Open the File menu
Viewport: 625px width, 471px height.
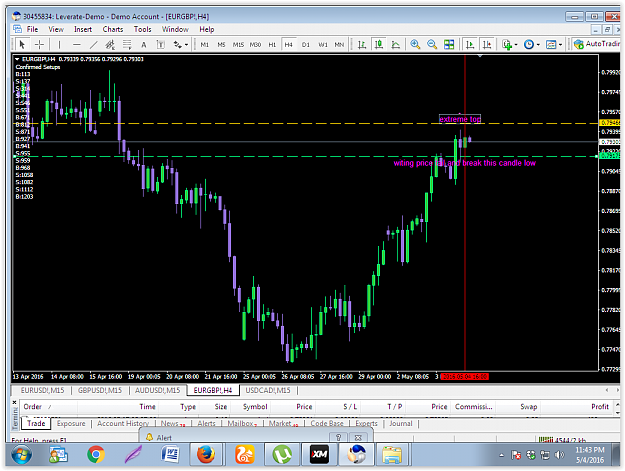pos(32,29)
